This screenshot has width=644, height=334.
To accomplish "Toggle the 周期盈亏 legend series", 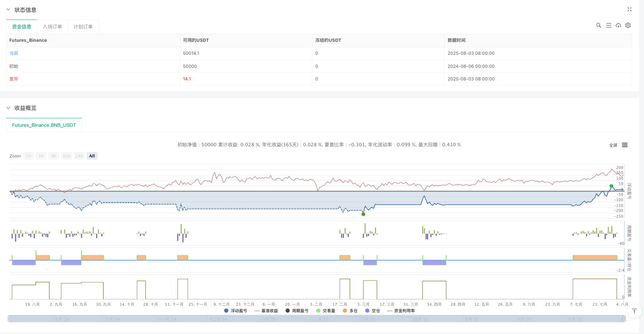I will tap(297, 311).
